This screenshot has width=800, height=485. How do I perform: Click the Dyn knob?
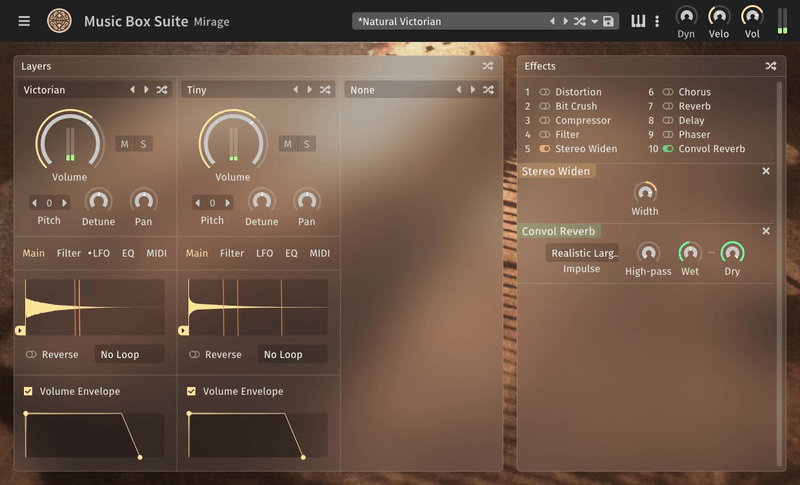pyautogui.click(x=686, y=16)
